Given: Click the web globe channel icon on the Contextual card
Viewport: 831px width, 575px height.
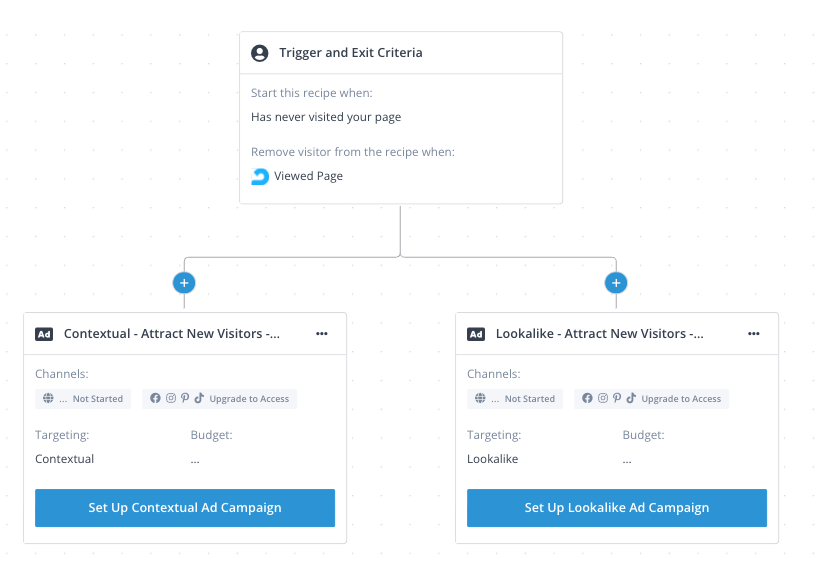Looking at the screenshot, I should 48,398.
